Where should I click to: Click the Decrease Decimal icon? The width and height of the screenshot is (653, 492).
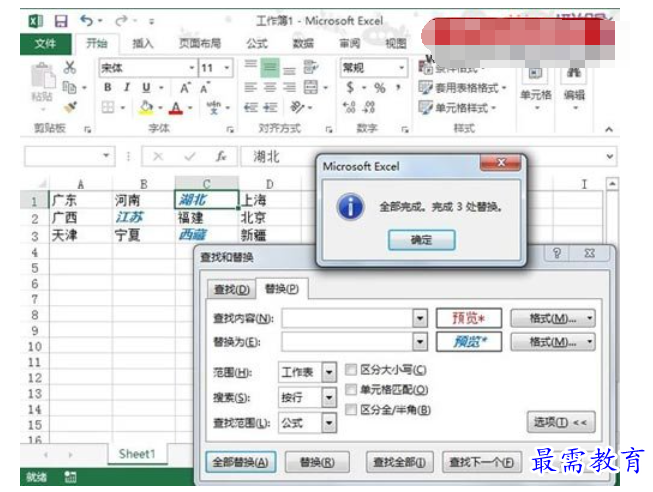[369, 107]
